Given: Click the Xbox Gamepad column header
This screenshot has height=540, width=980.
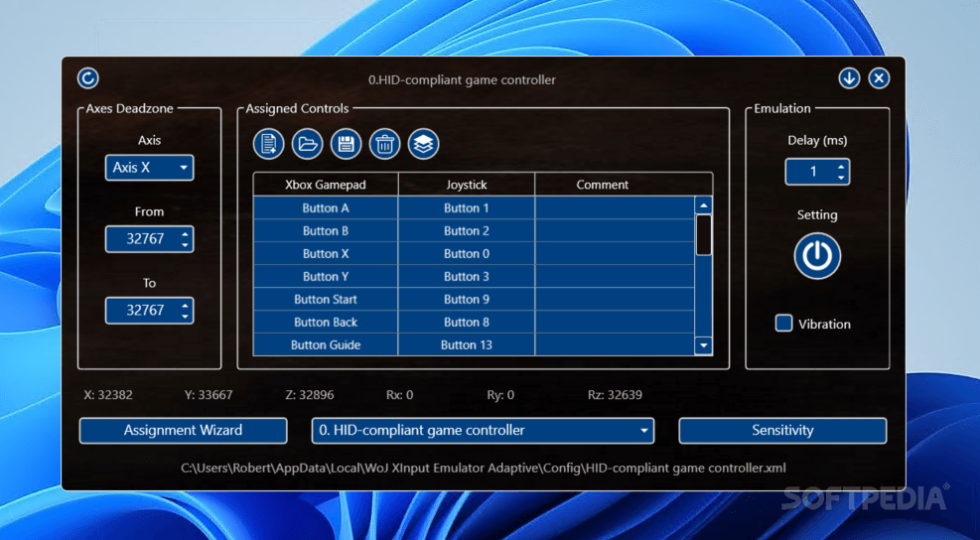Looking at the screenshot, I should point(326,185).
